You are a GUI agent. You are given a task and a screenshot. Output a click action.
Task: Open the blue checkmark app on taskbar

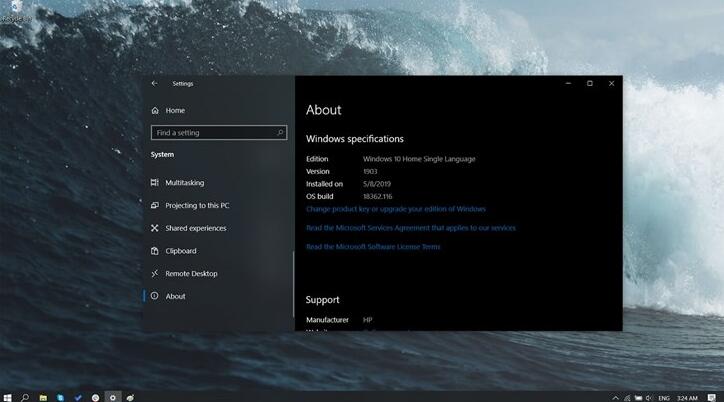click(78, 397)
